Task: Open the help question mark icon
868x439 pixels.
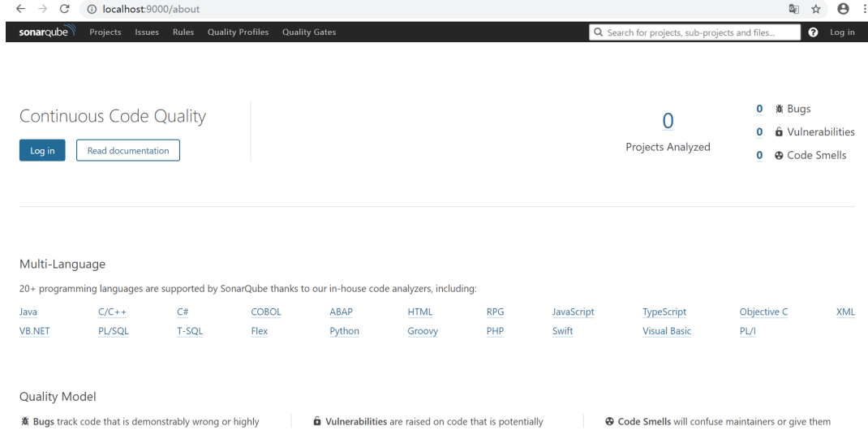Action: [x=813, y=32]
